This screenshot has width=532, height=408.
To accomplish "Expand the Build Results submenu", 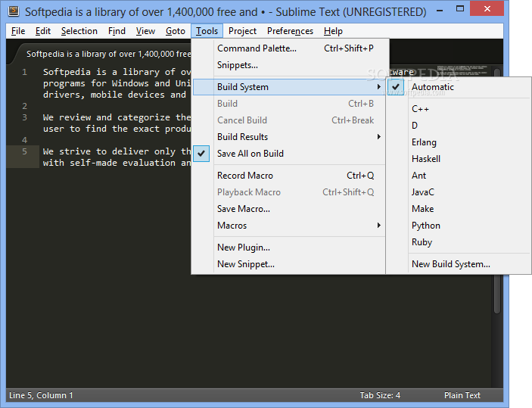I will (289, 137).
